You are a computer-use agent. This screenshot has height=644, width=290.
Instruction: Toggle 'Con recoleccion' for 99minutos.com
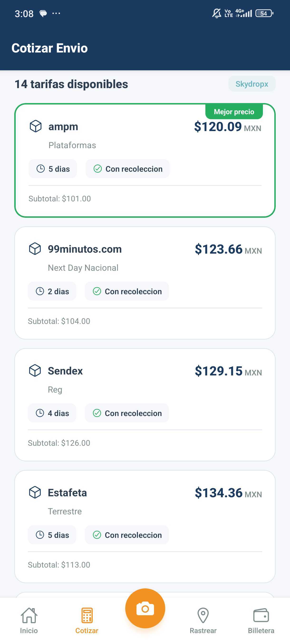[x=127, y=291]
